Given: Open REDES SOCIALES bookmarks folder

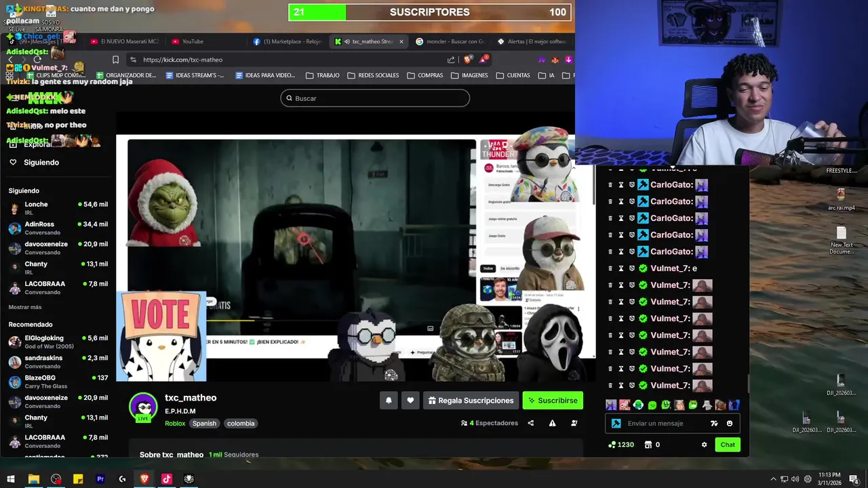Looking at the screenshot, I should tap(374, 75).
